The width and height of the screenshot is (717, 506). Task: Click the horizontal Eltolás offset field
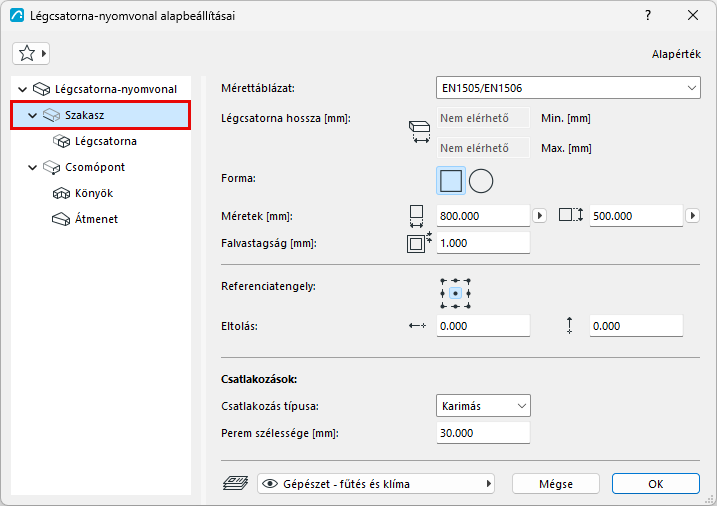click(x=483, y=326)
